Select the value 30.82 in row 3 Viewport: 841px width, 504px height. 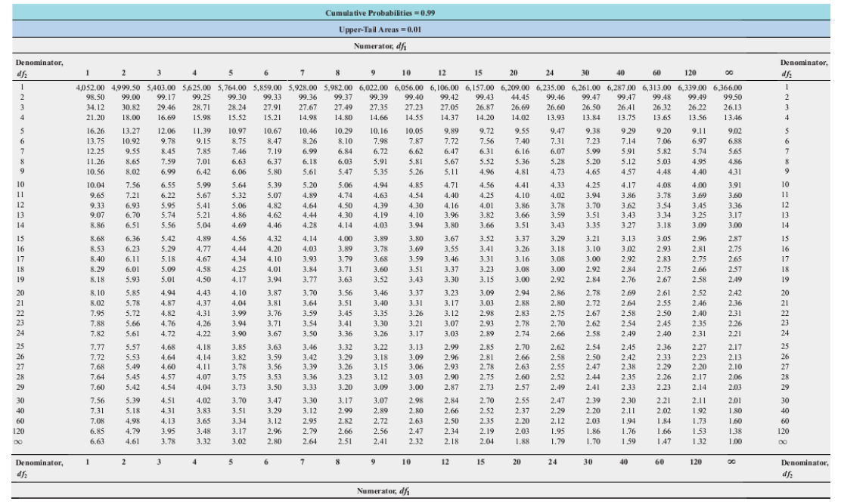click(131, 107)
